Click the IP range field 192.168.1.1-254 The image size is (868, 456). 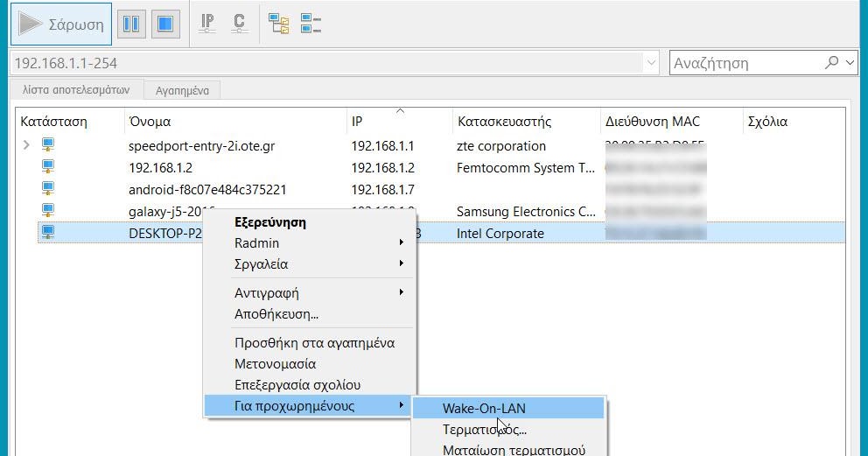point(326,63)
